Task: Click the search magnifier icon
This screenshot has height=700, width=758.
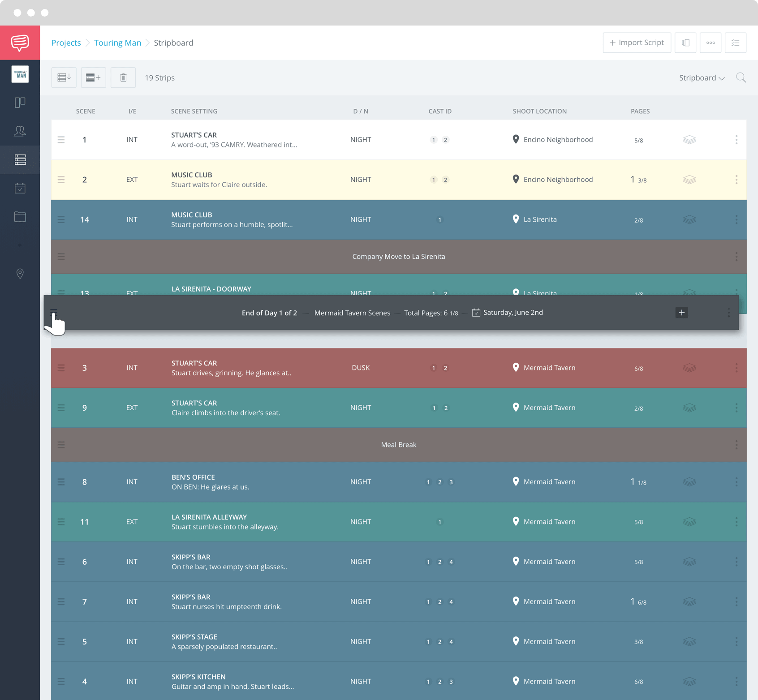Action: coord(741,77)
